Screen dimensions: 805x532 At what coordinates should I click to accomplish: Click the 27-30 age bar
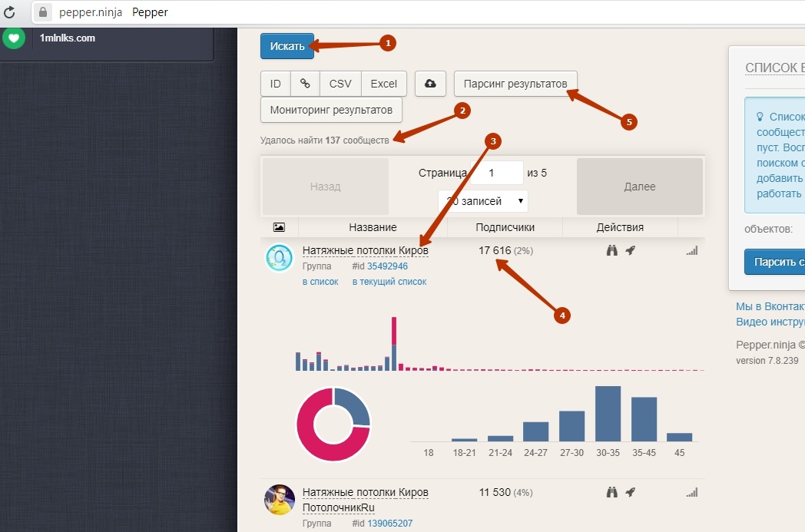[x=572, y=426]
